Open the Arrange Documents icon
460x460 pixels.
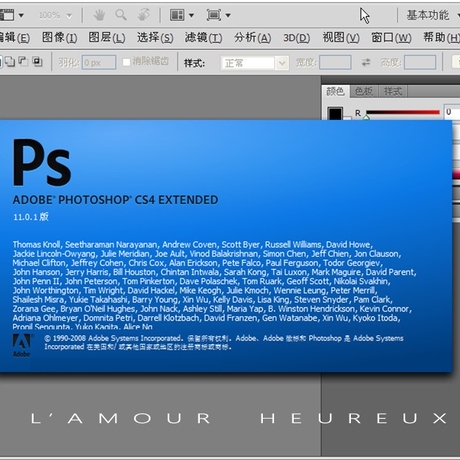[177, 15]
